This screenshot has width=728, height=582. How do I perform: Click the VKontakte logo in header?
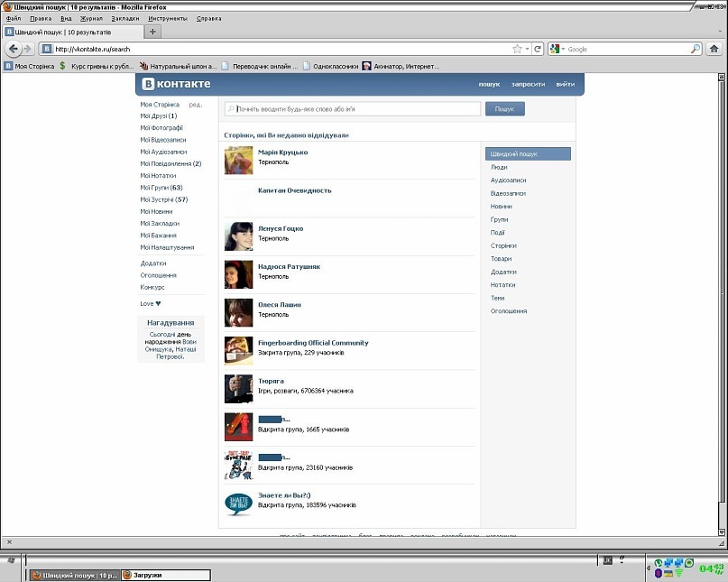(x=177, y=84)
